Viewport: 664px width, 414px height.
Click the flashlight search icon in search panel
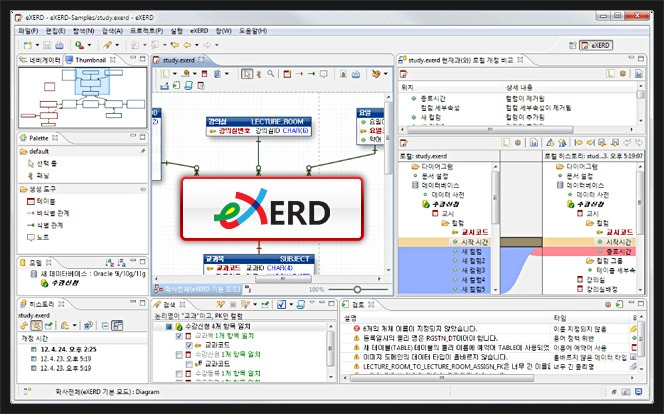(x=220, y=304)
